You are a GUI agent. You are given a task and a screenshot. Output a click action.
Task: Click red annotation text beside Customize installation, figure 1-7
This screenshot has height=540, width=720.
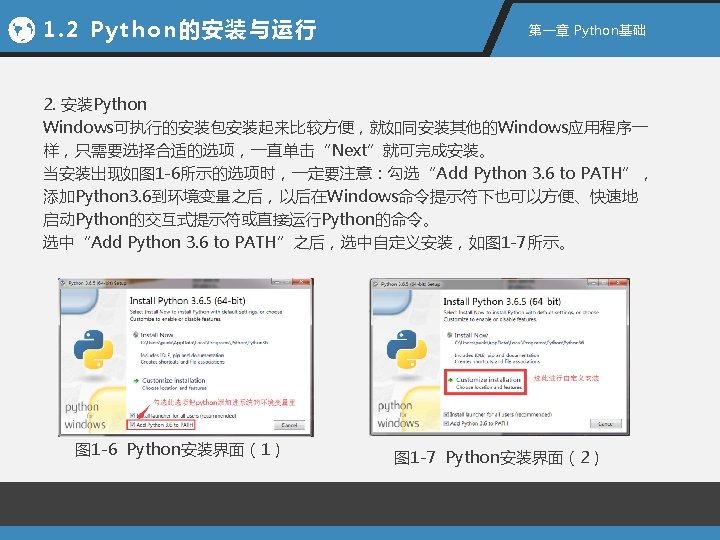pyautogui.click(x=566, y=378)
